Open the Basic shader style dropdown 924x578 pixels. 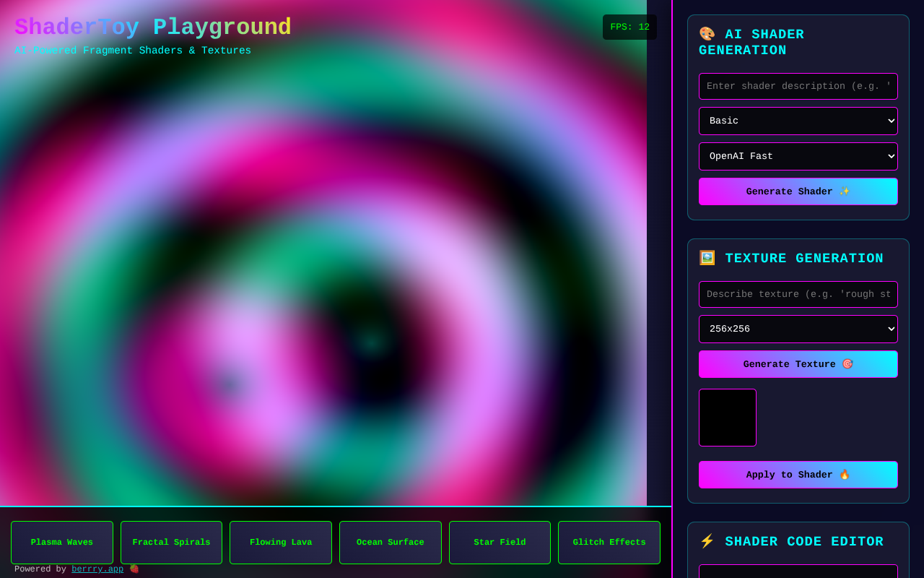(x=798, y=121)
